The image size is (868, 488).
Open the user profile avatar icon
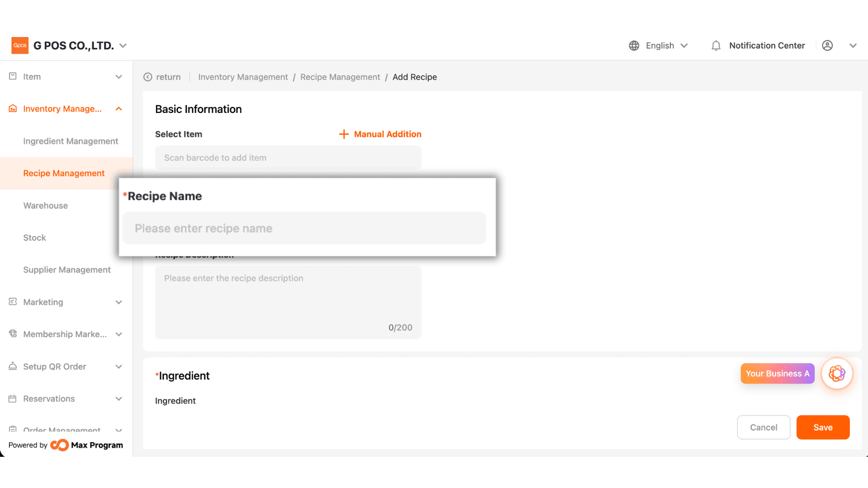pos(827,46)
